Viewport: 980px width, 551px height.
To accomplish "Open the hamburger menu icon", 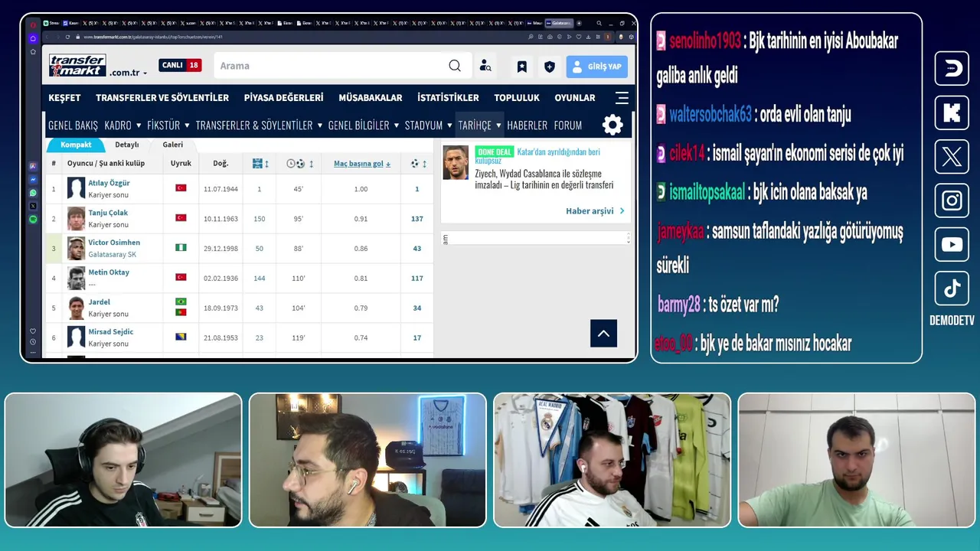I will point(622,98).
